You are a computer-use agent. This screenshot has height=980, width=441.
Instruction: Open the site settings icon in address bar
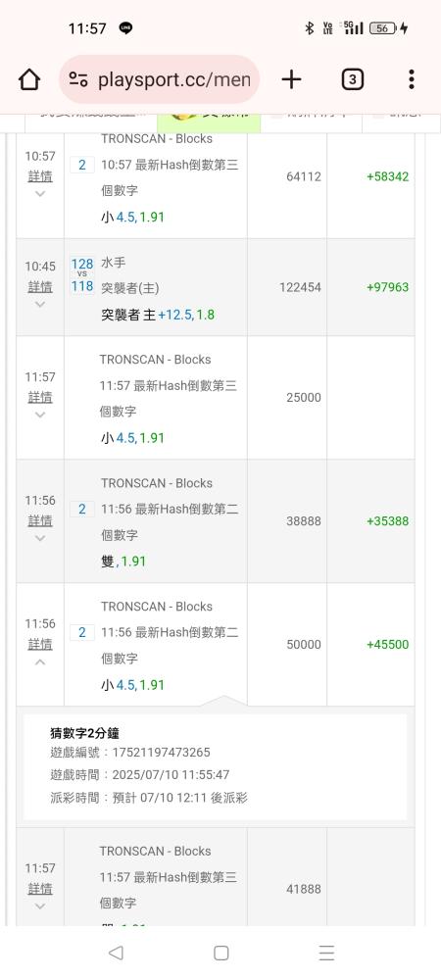coord(78,79)
